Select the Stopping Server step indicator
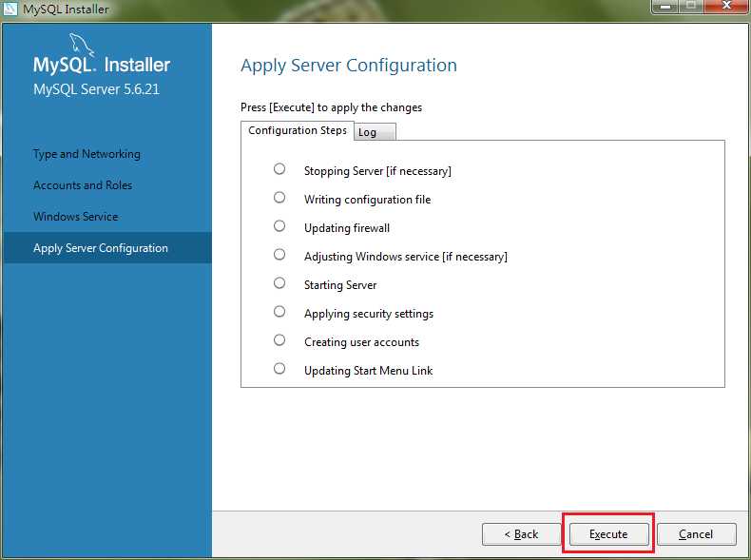The image size is (751, 560). tap(279, 168)
